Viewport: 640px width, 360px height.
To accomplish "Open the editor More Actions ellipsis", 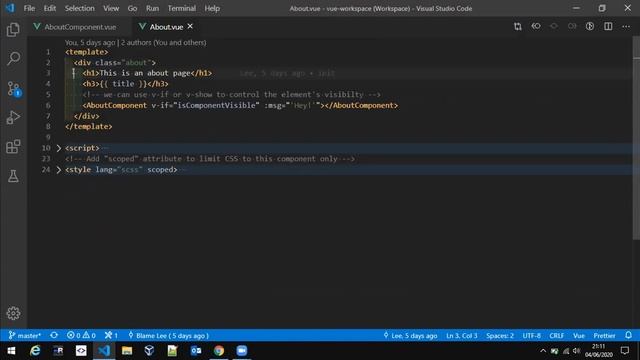I will pos(626,27).
